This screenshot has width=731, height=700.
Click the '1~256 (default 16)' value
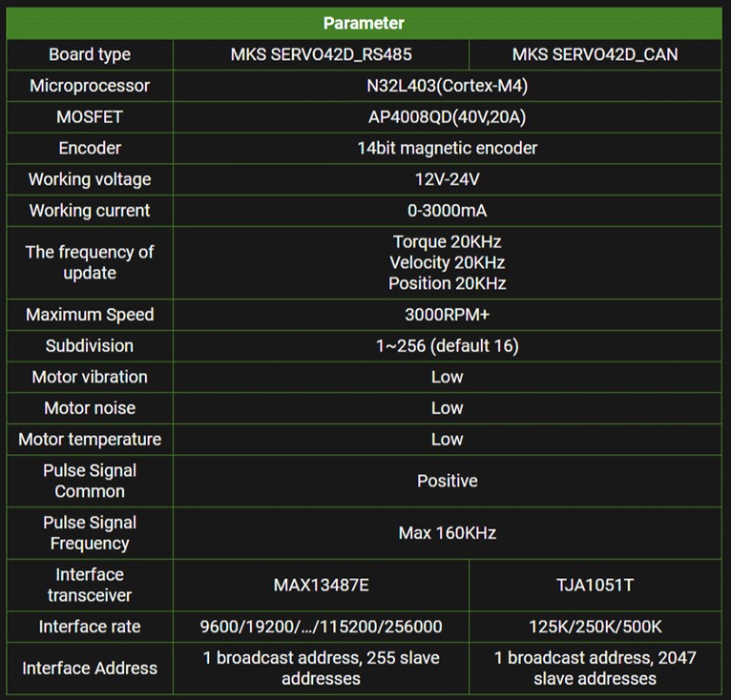[x=447, y=346]
